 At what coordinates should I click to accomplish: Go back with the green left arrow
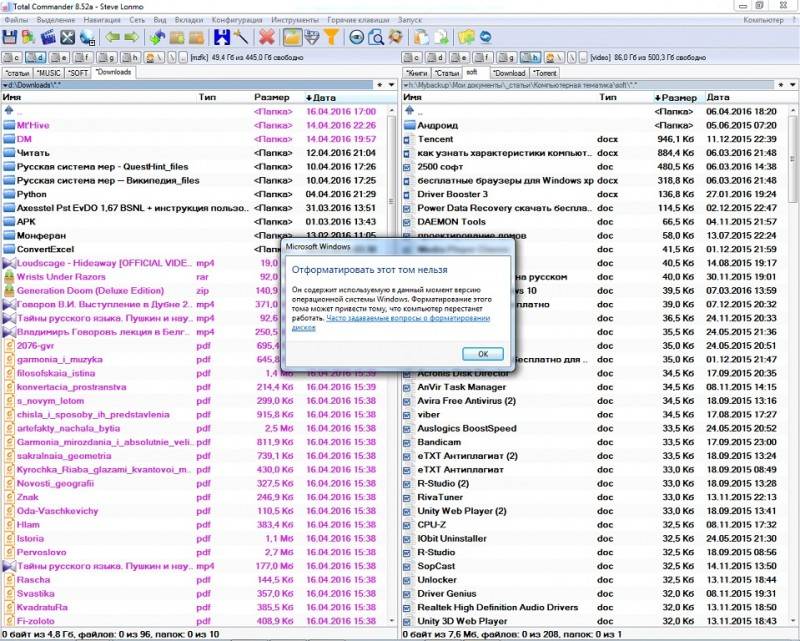pos(113,37)
